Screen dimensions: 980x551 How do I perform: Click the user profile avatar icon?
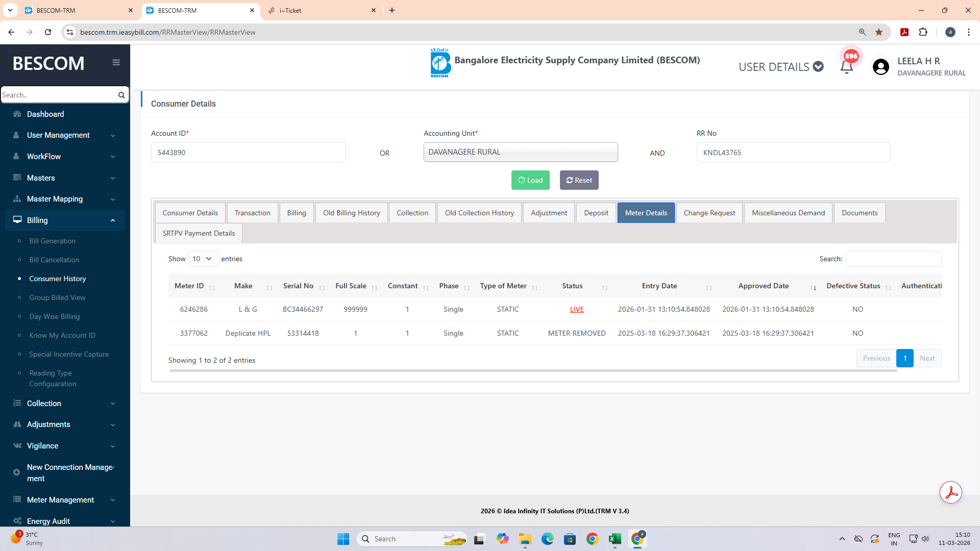(880, 67)
